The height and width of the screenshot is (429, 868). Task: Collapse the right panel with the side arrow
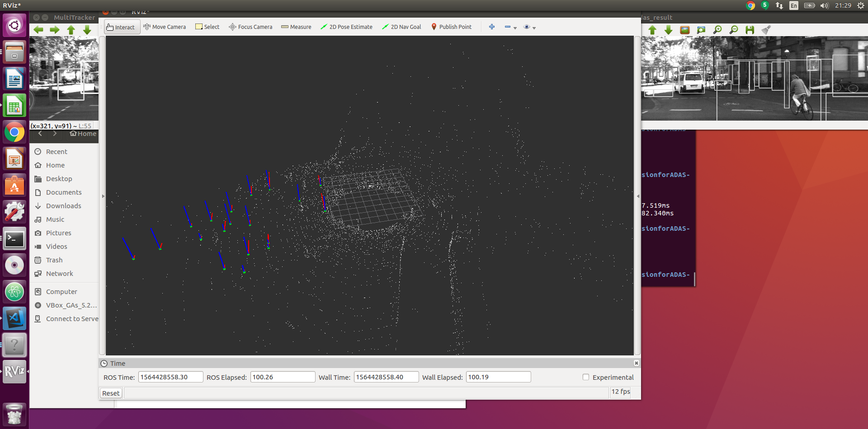637,196
